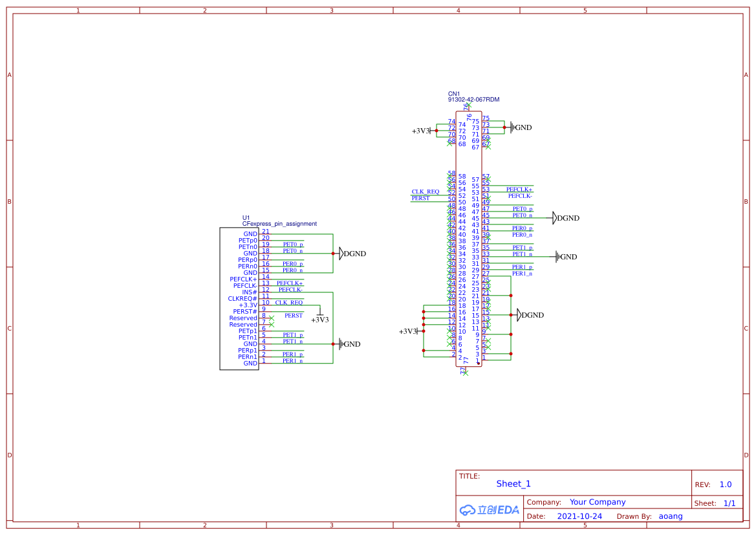Select the Your Company text field
756x535 pixels.
(598, 502)
